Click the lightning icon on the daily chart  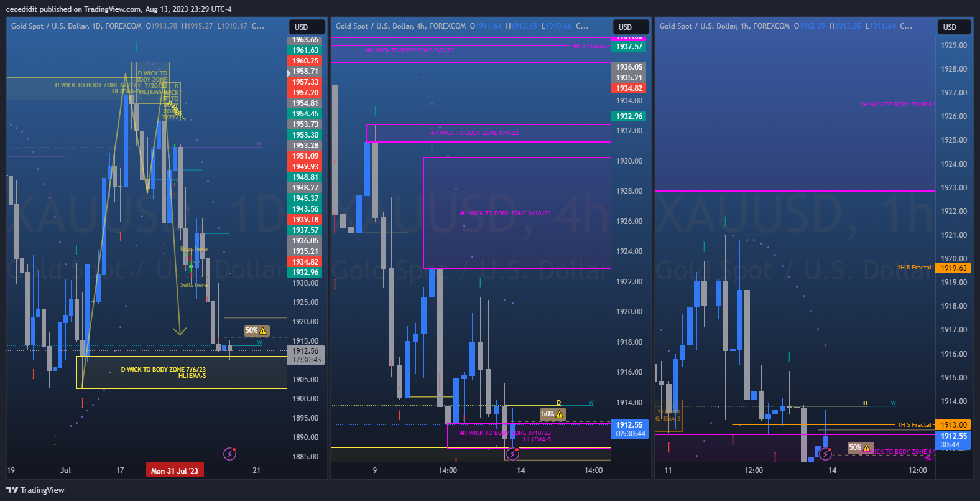(x=230, y=454)
